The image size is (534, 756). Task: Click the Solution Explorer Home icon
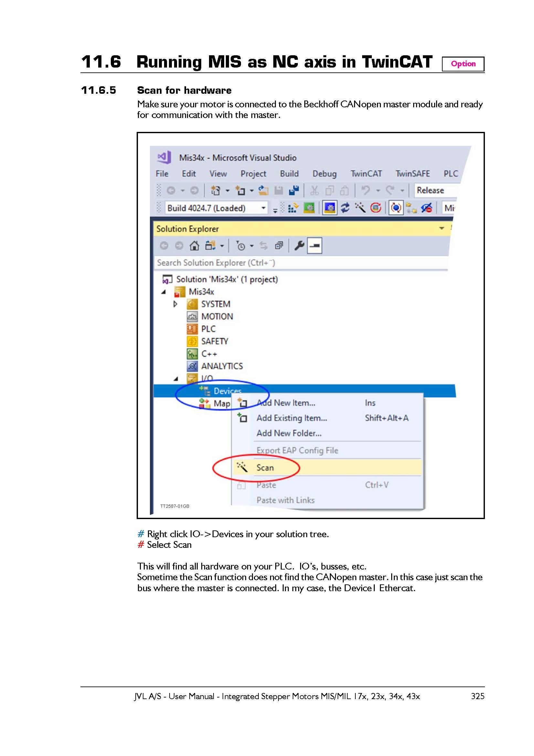pyautogui.click(x=194, y=246)
